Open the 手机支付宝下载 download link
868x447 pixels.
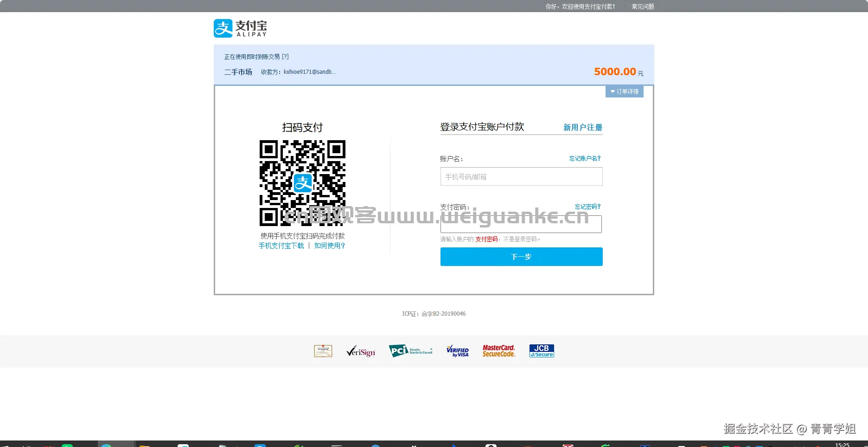[x=281, y=246]
